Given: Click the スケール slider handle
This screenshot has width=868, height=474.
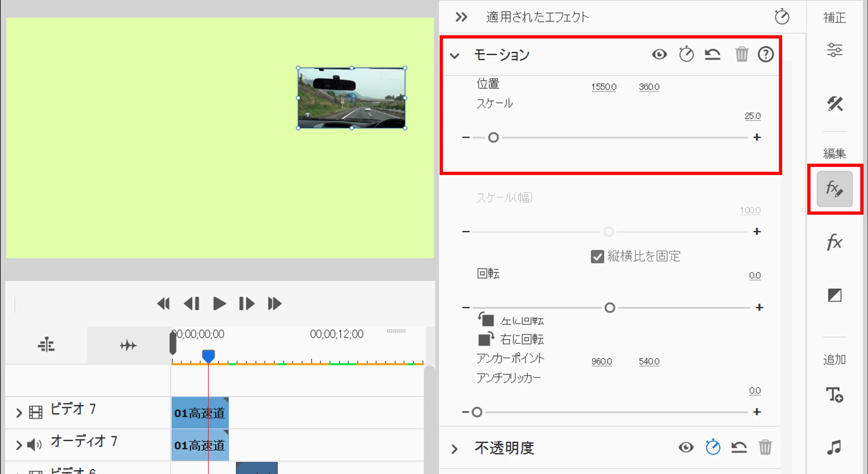Looking at the screenshot, I should [493, 138].
